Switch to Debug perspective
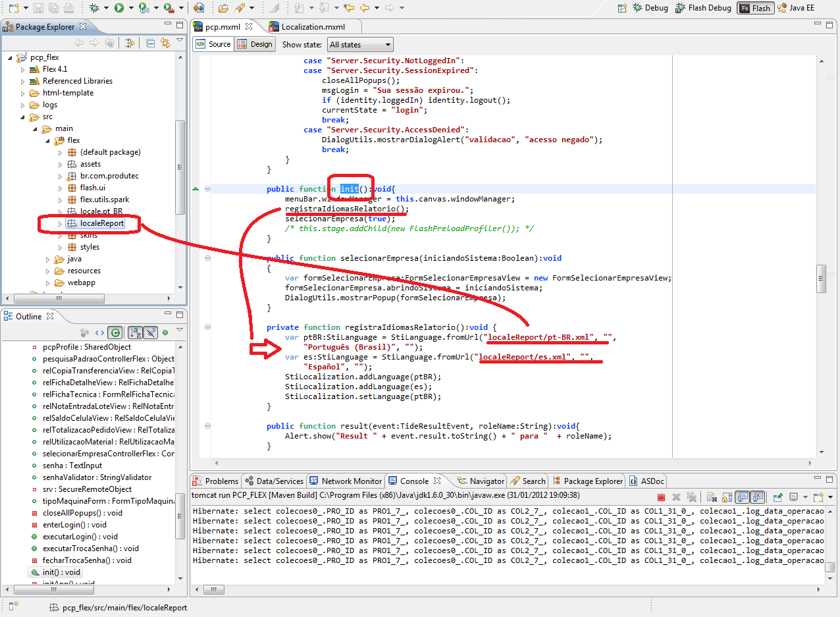The width and height of the screenshot is (840, 617). (650, 8)
